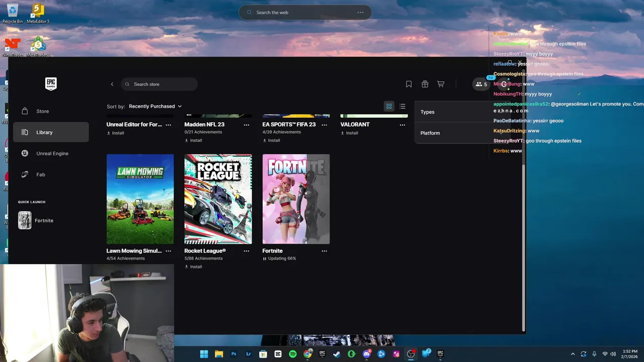Open the Sort by Recently Purchased dropdown
Screen dimensions: 644x362
pos(155,106)
